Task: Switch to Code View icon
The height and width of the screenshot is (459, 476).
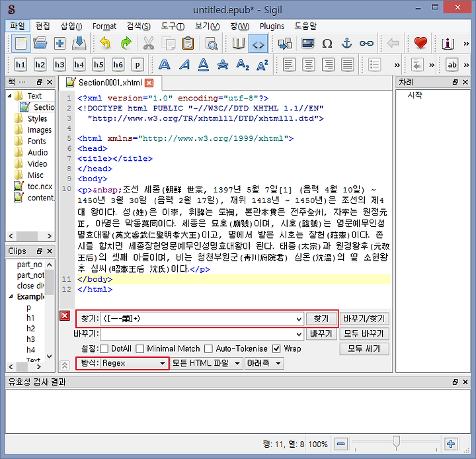Action: click(258, 44)
